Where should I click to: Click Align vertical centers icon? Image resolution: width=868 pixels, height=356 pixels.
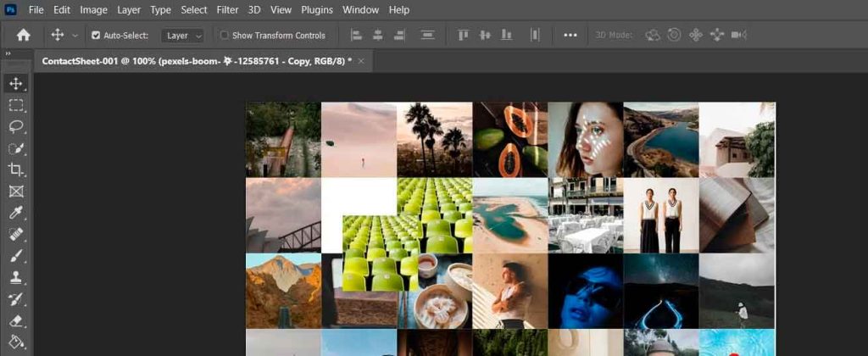pos(485,36)
